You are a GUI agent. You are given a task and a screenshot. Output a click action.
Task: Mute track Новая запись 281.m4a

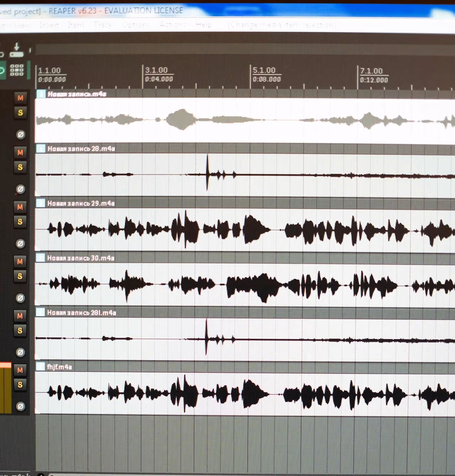pyautogui.click(x=20, y=316)
